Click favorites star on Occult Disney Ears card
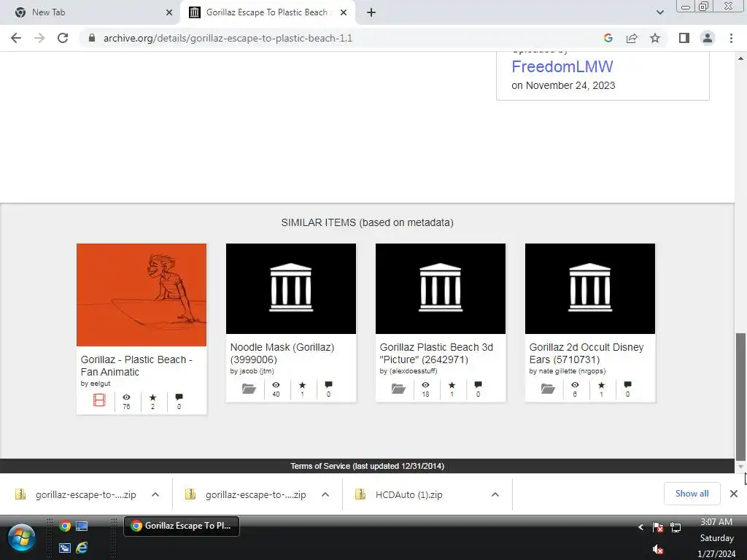747x560 pixels. click(x=601, y=385)
